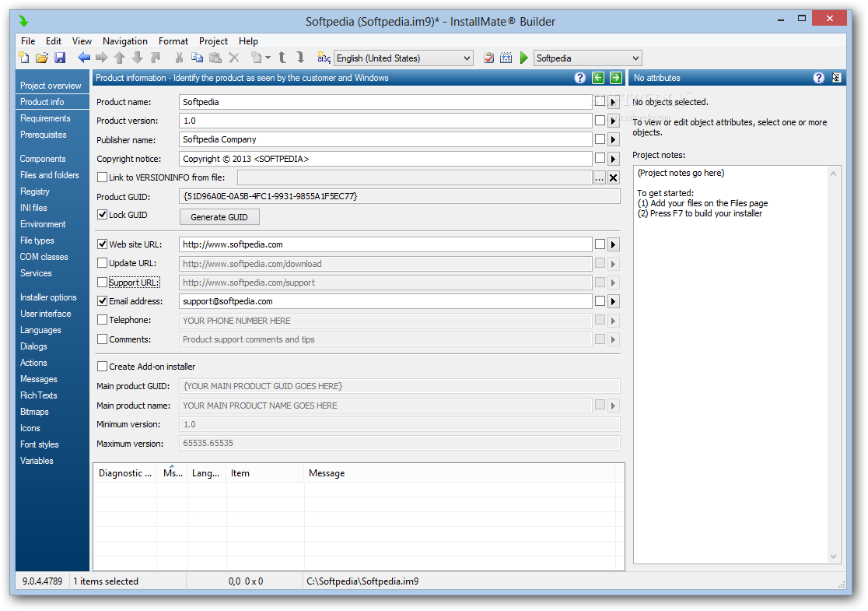Expand arrow button next to Publisher name
This screenshot has width=868, height=611.
614,139
